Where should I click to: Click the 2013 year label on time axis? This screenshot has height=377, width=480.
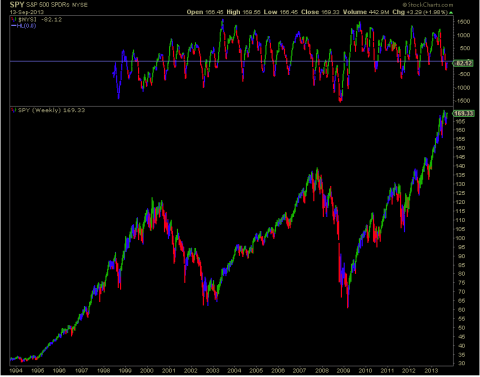(x=431, y=371)
